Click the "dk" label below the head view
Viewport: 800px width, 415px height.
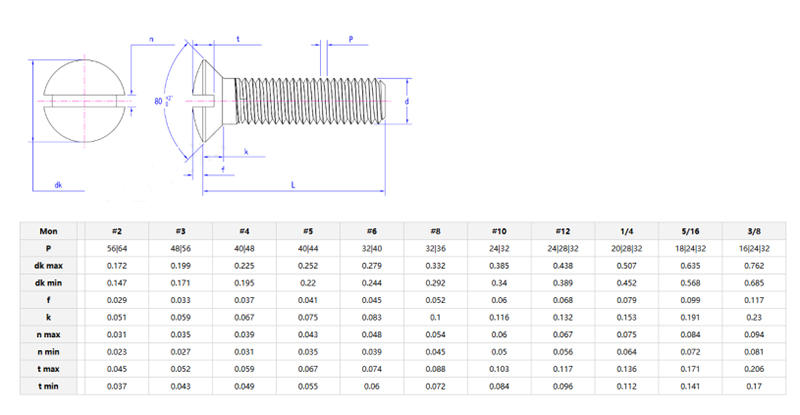click(58, 185)
